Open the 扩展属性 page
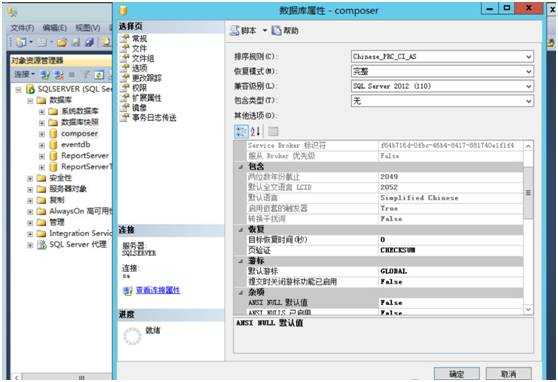The image size is (558, 382). click(x=147, y=98)
